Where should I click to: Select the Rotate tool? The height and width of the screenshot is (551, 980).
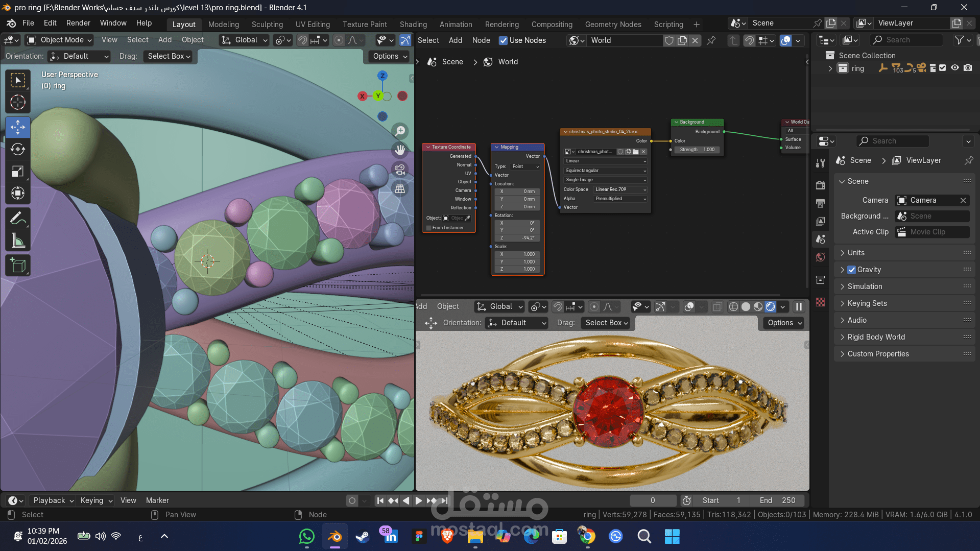pyautogui.click(x=18, y=149)
